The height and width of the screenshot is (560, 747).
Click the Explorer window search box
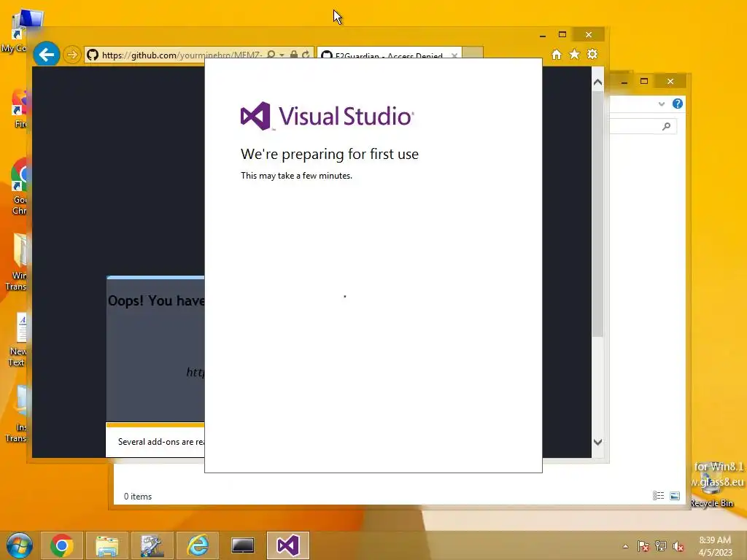(x=643, y=126)
